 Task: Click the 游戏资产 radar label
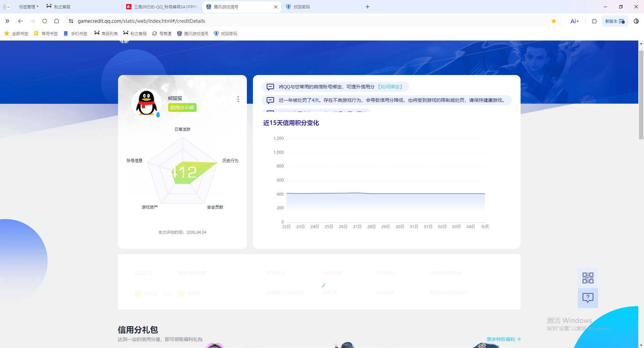150,207
